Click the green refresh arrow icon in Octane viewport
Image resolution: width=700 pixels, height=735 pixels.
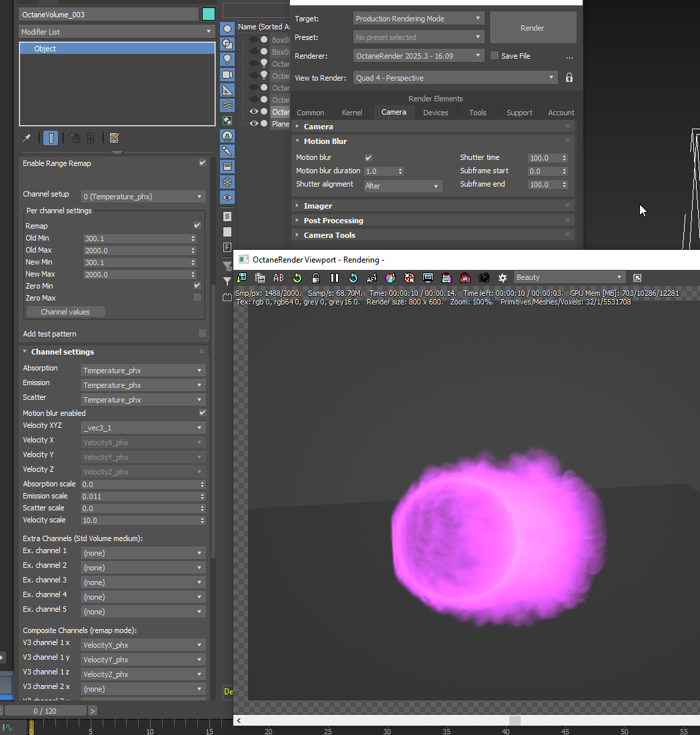tap(297, 278)
